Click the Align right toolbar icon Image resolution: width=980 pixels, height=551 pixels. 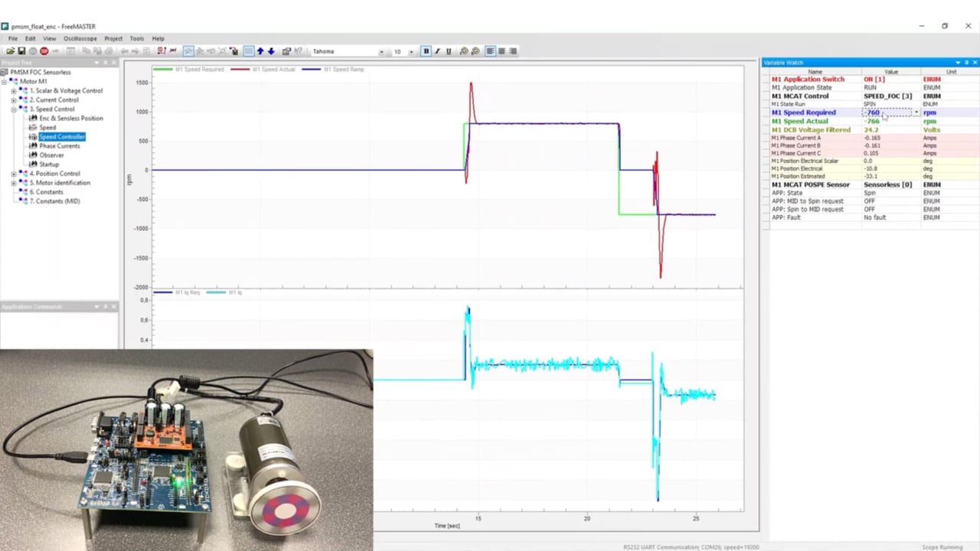coord(513,51)
